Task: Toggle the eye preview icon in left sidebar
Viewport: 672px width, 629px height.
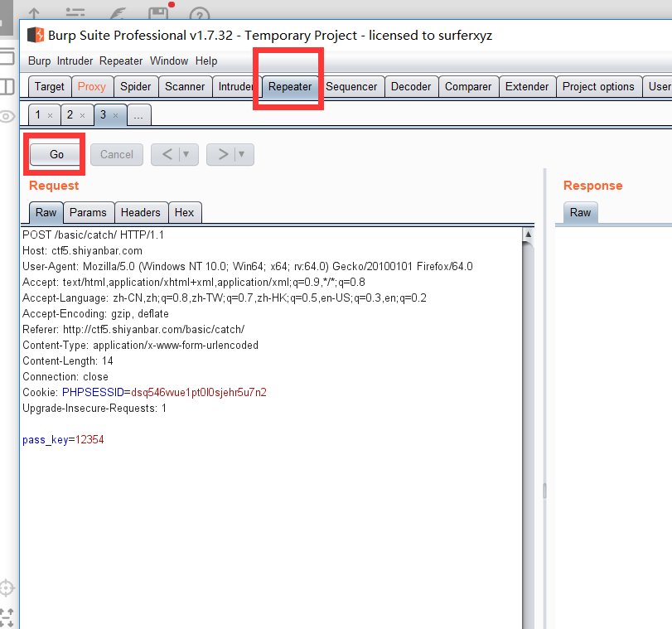Action: click(7, 117)
